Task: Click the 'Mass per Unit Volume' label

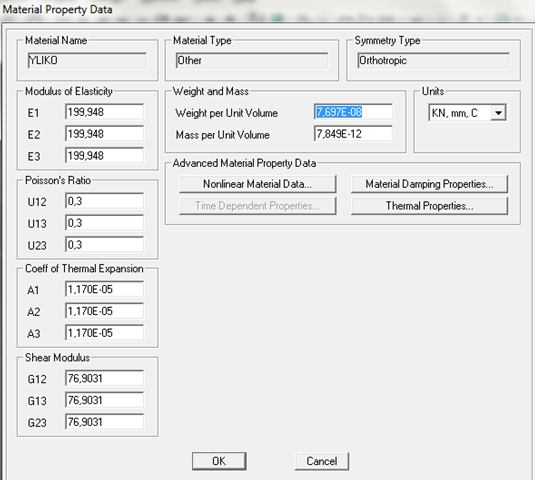Action: click(x=222, y=135)
